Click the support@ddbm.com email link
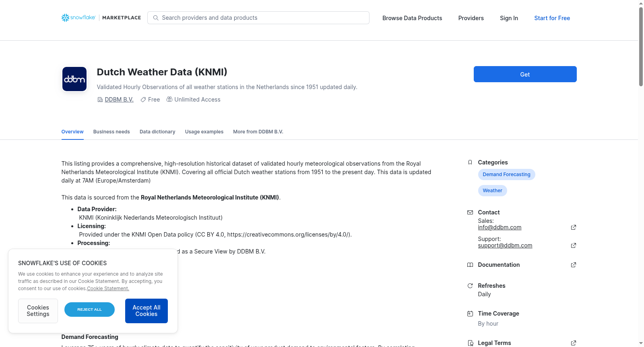Viewport: 644px width, 347px height. [x=505, y=245]
